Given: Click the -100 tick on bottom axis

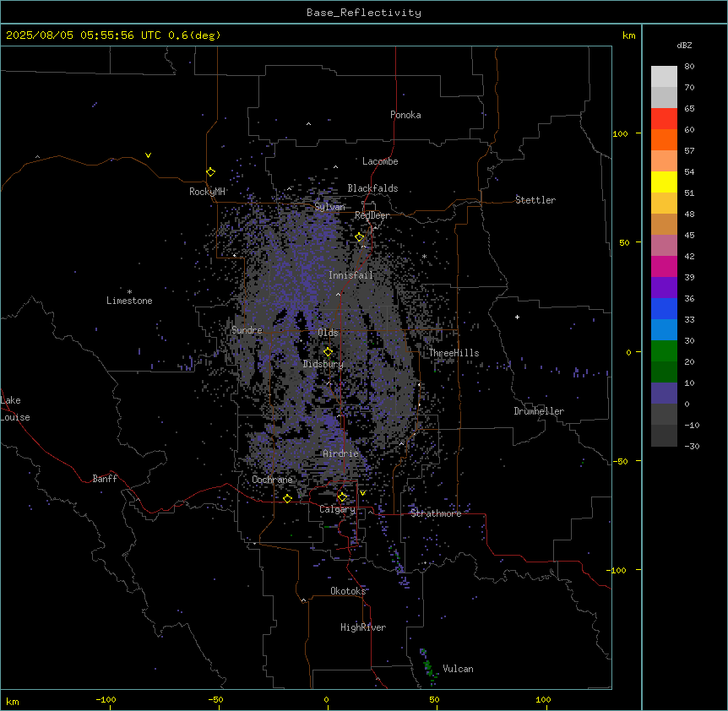Looking at the screenshot, I should coord(106,699).
